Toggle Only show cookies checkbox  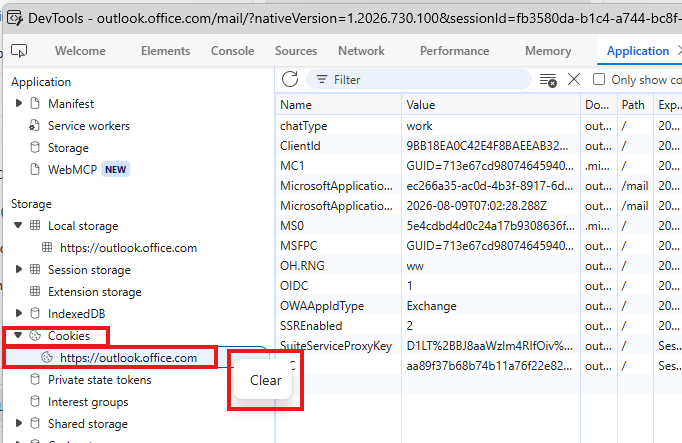click(x=599, y=80)
